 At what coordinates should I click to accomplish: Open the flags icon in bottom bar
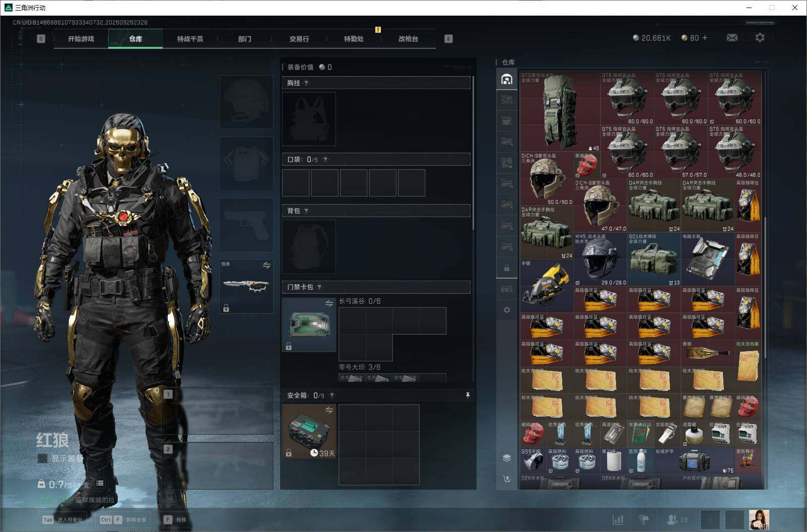coord(644,519)
